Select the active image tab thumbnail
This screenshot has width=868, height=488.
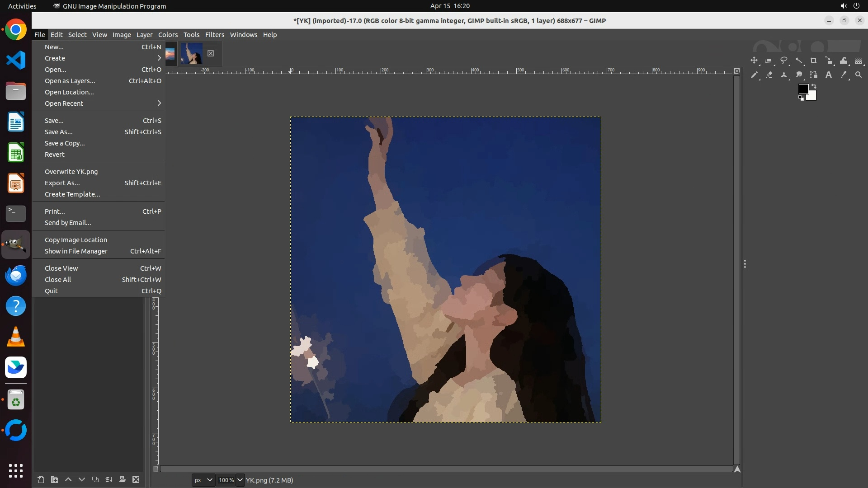(x=191, y=53)
